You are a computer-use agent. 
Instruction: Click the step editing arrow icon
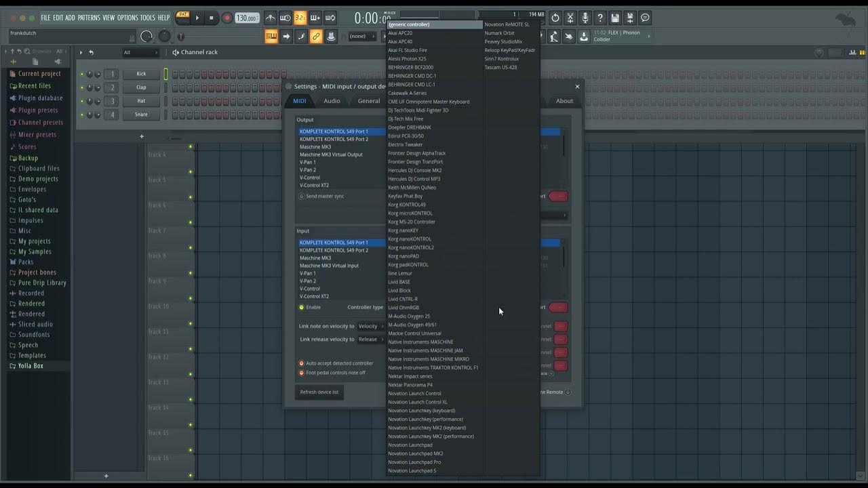point(286,36)
